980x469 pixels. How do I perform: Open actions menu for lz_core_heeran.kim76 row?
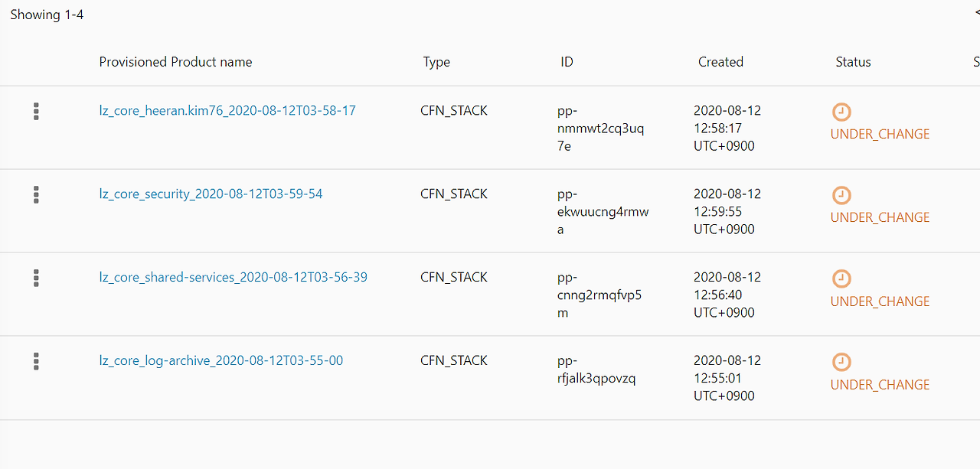pyautogui.click(x=36, y=112)
